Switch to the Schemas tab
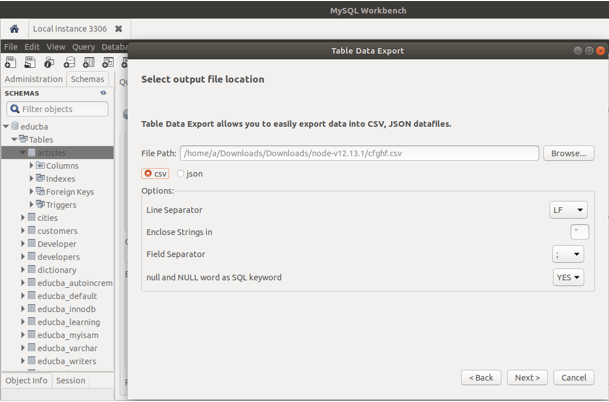This screenshot has width=609, height=402. click(87, 79)
